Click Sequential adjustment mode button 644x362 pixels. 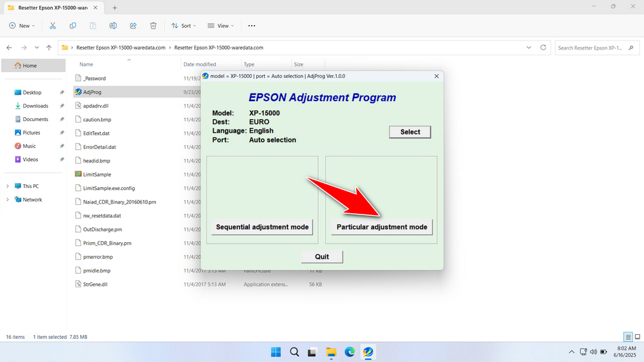(x=262, y=227)
